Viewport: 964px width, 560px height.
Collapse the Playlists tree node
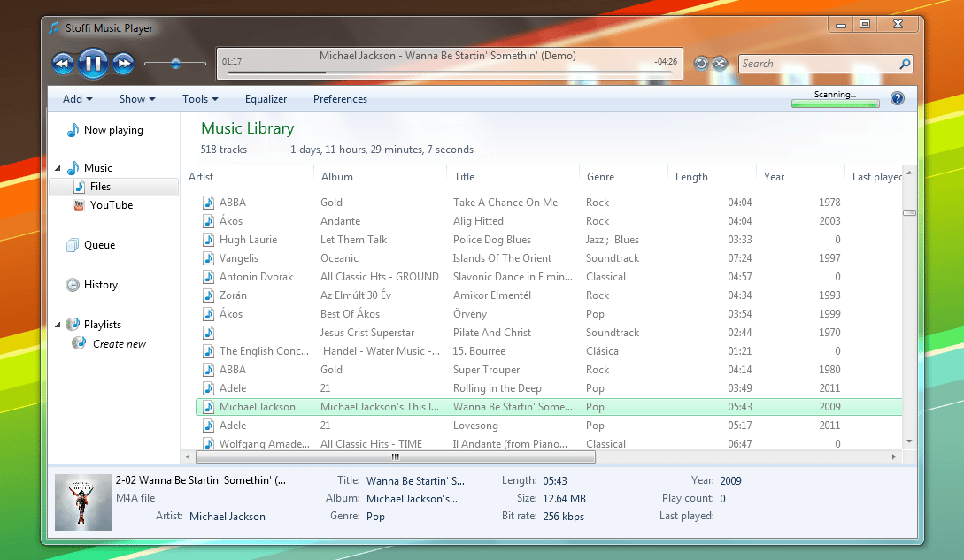click(58, 325)
